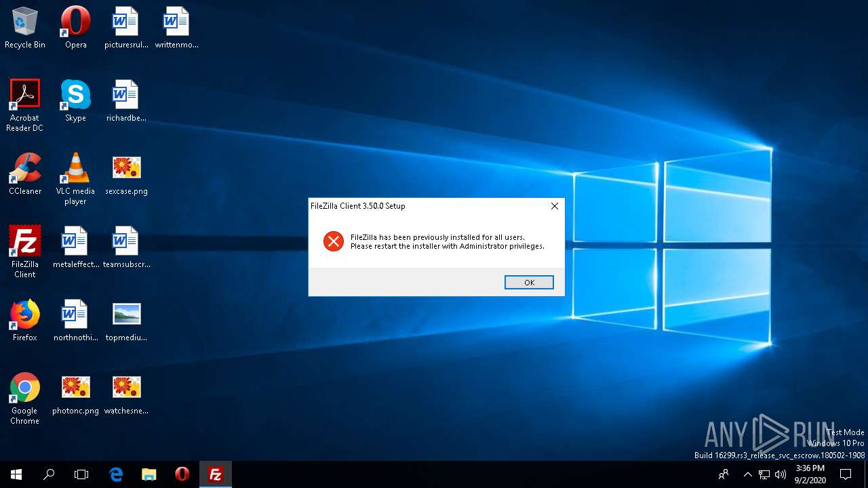
Task: Click the red error icon in dialog
Action: coord(334,241)
